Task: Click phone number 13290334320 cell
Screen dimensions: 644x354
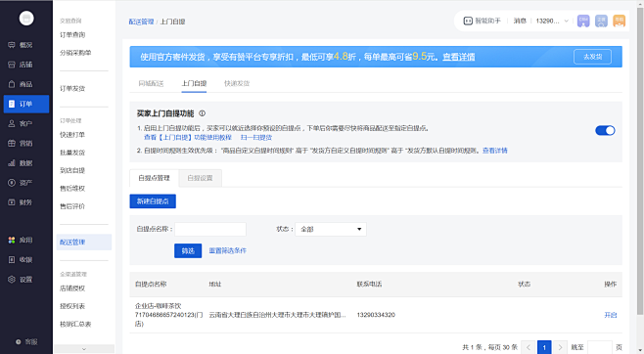Action: click(x=376, y=315)
